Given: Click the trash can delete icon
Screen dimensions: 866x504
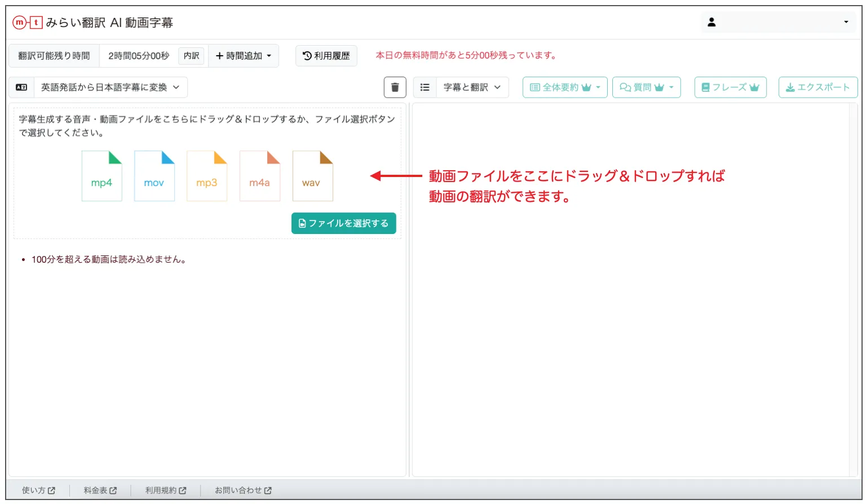Looking at the screenshot, I should click(x=395, y=87).
